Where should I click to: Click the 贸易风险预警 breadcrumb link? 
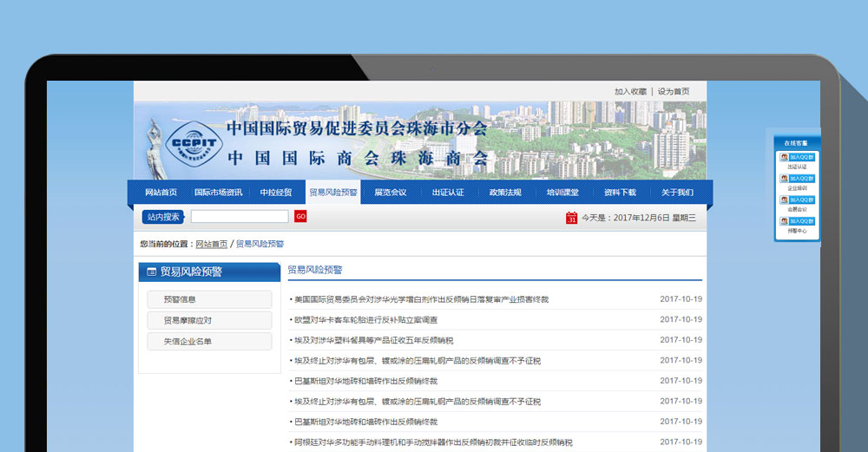point(260,244)
